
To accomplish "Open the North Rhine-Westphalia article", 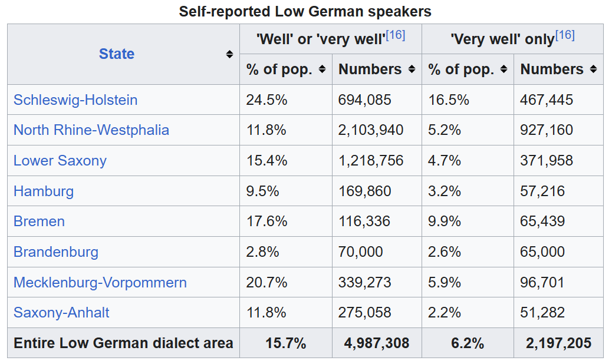I will click(x=91, y=130).
